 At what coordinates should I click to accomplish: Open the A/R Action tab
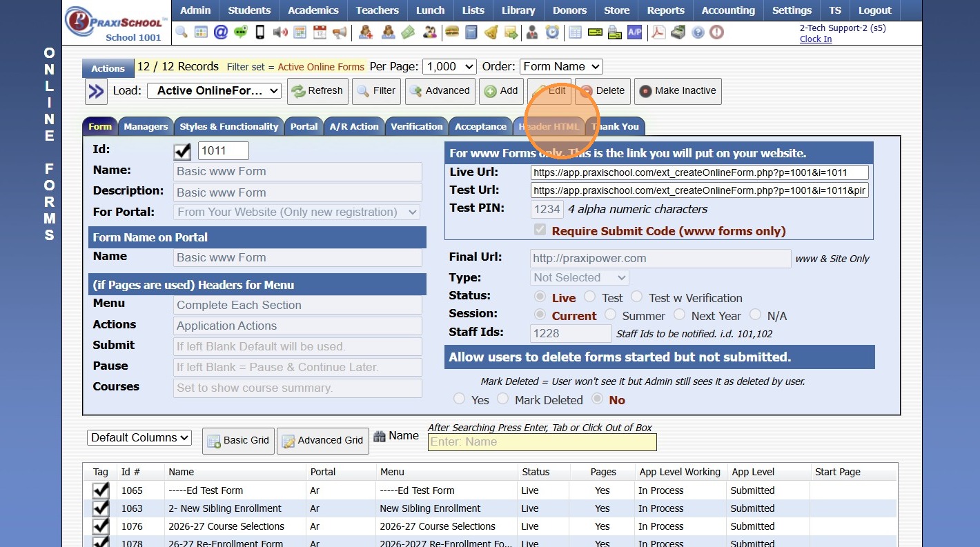354,126
